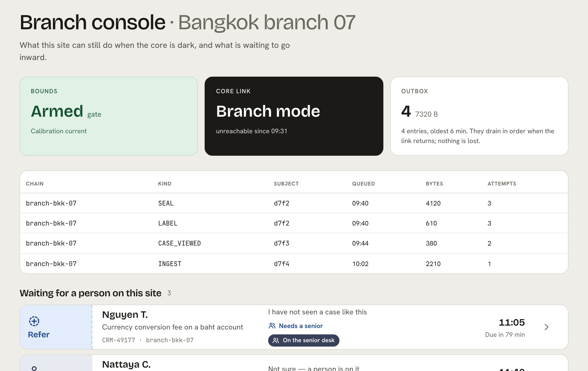Open the Outbox summary card
Screen dimensions: 588x371
coord(479,116)
